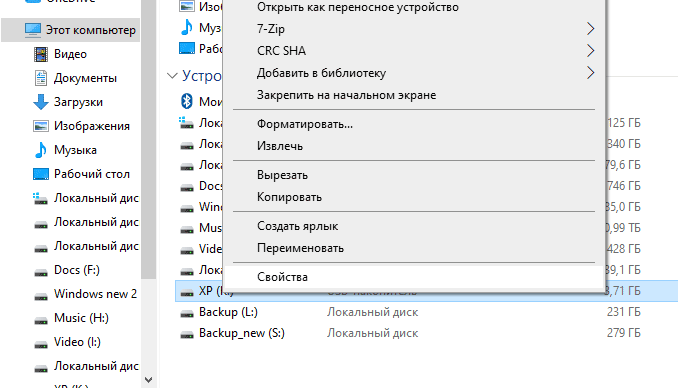The image size is (678, 392).
Task: Select Windows new 2 in the navigation pane
Action: pos(95,294)
